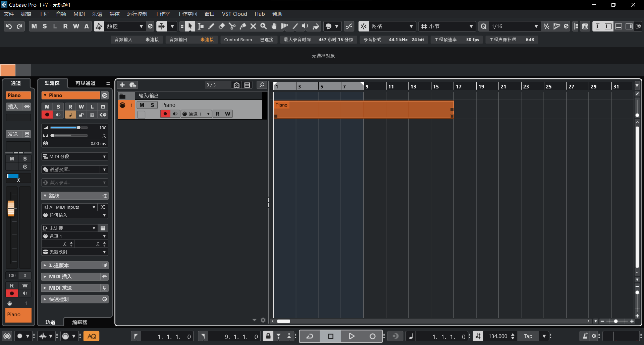The width and height of the screenshot is (644, 345).
Task: Click the transport Play button
Action: tap(352, 336)
